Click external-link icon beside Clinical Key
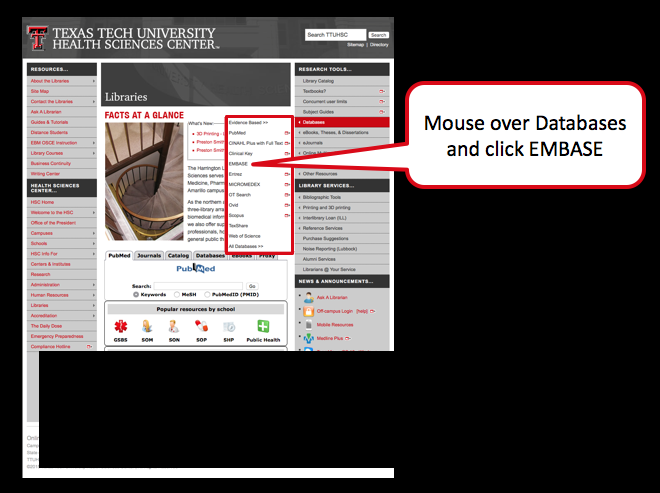The height and width of the screenshot is (493, 660). click(287, 154)
